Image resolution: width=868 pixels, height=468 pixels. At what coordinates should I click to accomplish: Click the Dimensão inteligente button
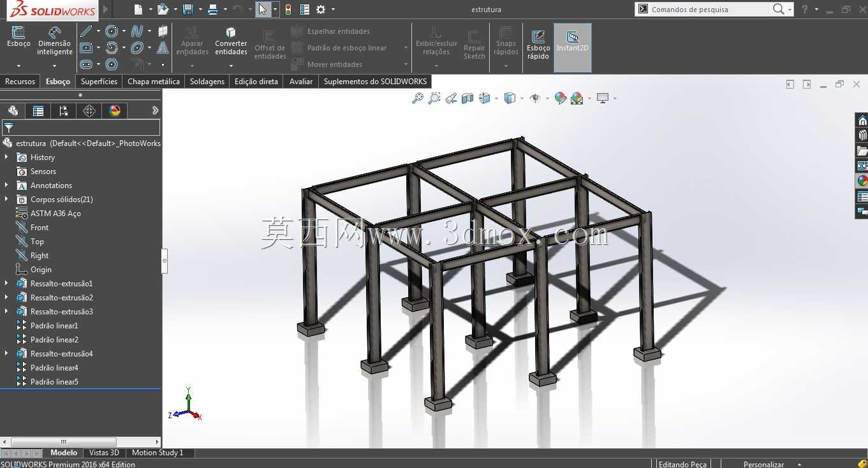54,41
